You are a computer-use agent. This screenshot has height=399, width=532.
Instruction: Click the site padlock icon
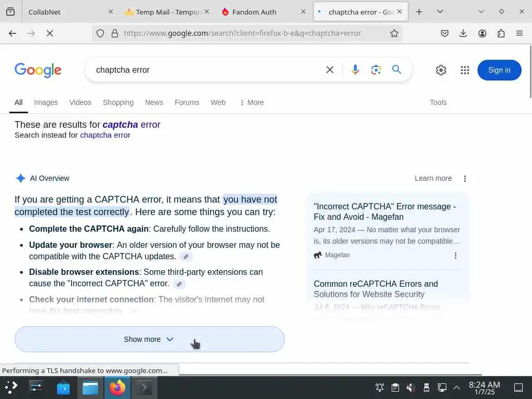click(115, 33)
